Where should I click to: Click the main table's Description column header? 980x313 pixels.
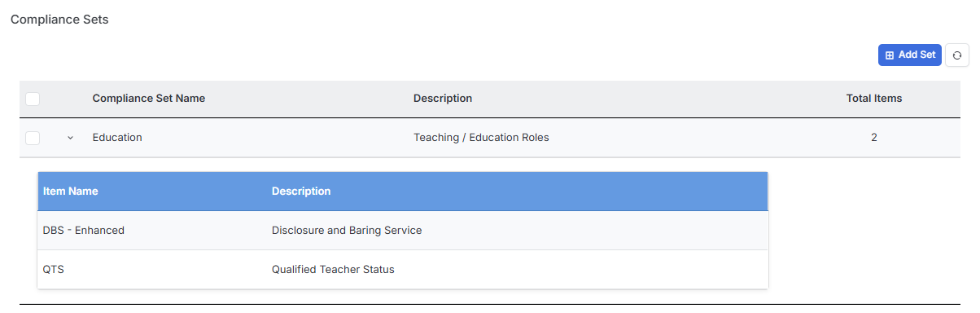point(443,99)
